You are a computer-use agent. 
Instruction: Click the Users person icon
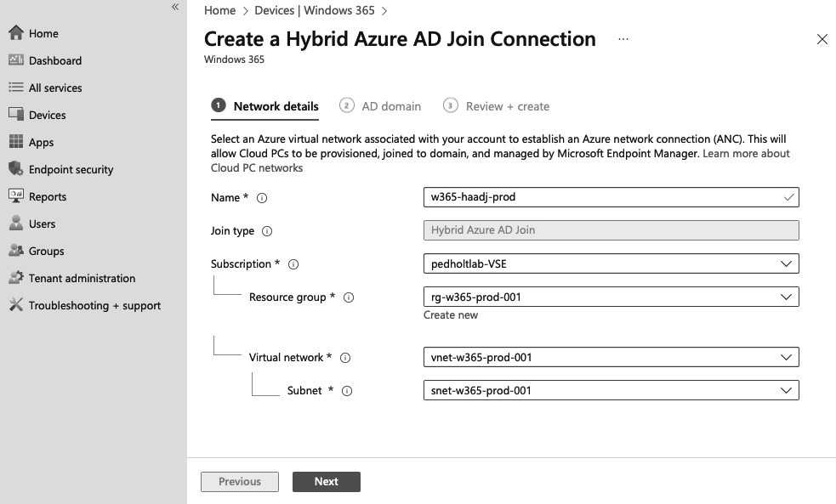click(x=16, y=223)
